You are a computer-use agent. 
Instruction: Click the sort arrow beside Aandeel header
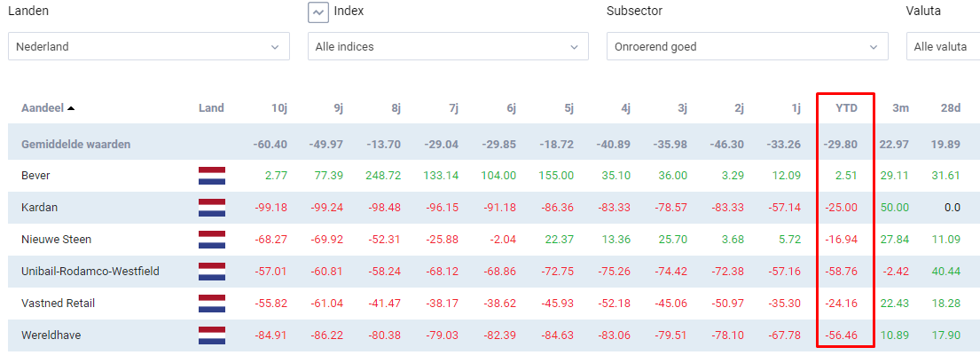[x=71, y=108]
